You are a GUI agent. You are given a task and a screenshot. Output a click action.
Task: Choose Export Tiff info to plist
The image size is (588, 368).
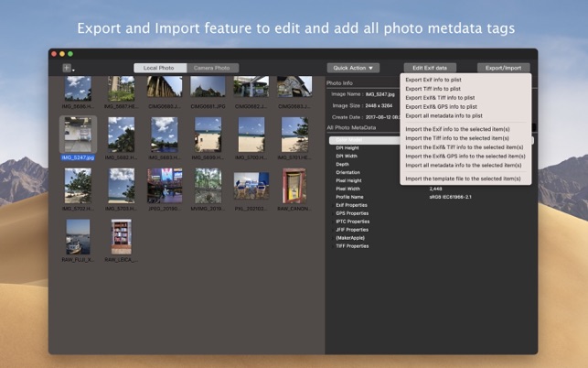[x=433, y=89]
